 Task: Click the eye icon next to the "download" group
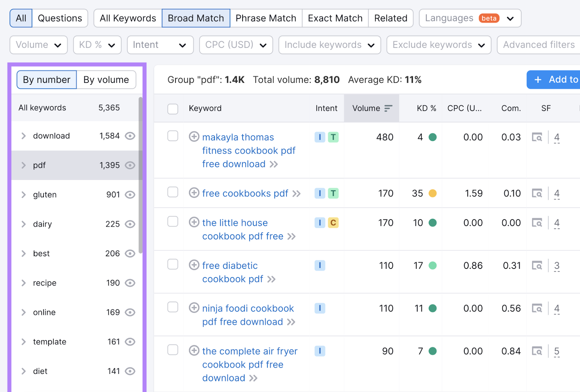[x=130, y=136]
